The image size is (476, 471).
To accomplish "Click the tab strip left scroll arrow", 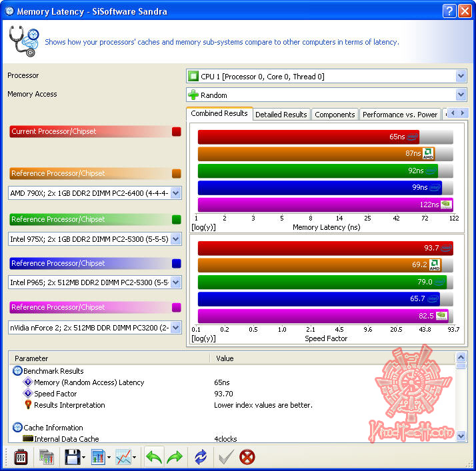I will click(x=453, y=113).
